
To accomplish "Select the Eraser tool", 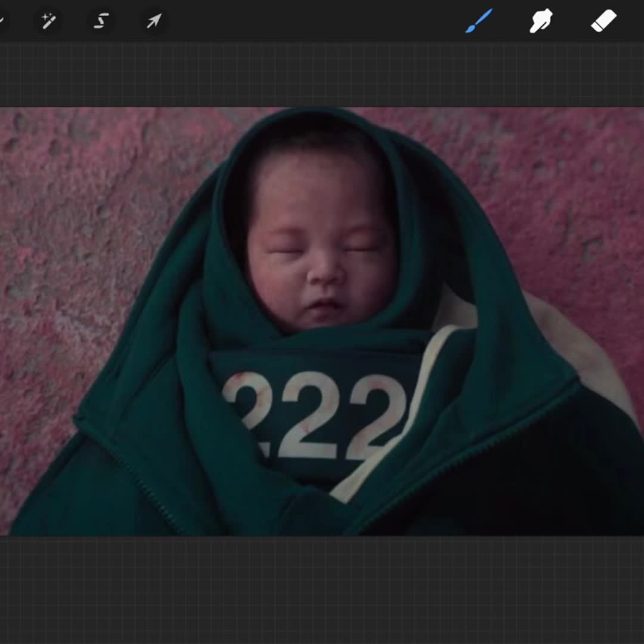I will pos(603,20).
